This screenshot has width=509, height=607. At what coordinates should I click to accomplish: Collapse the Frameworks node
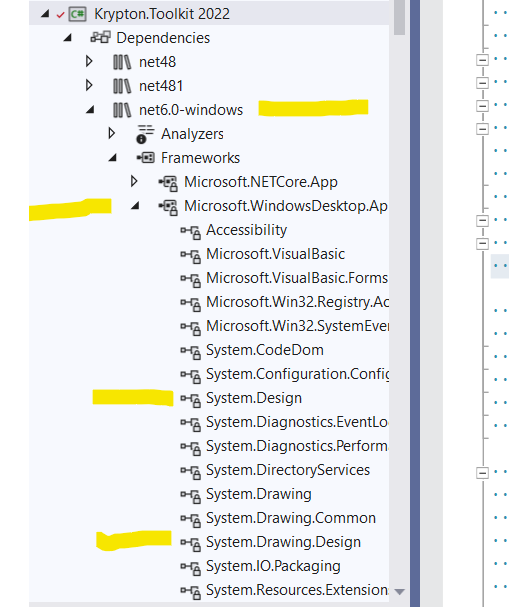click(x=113, y=158)
